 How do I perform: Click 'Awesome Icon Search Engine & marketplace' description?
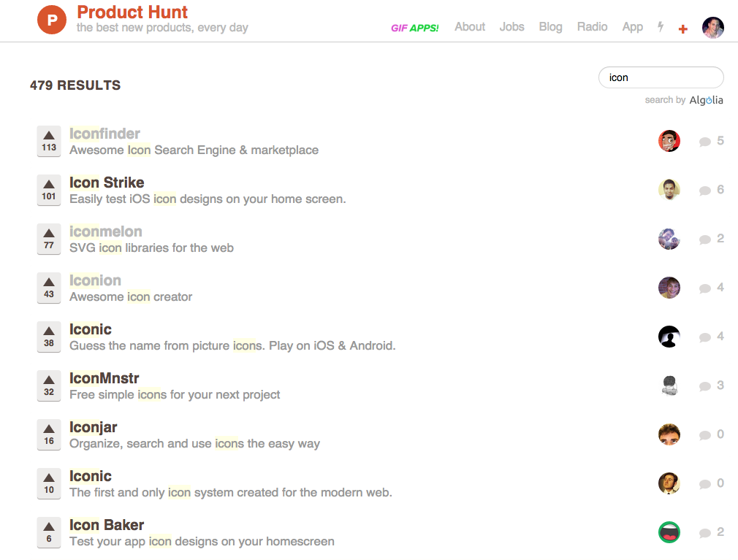click(194, 150)
